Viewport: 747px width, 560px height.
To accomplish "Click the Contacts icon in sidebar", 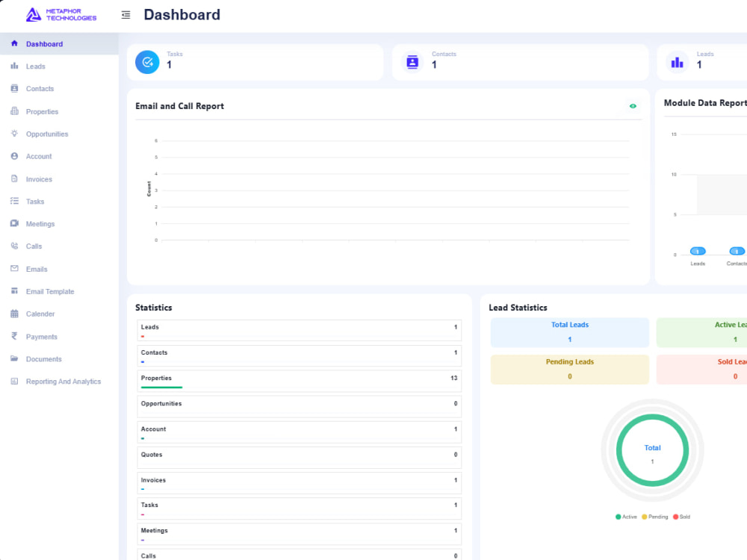I will 14,88.
